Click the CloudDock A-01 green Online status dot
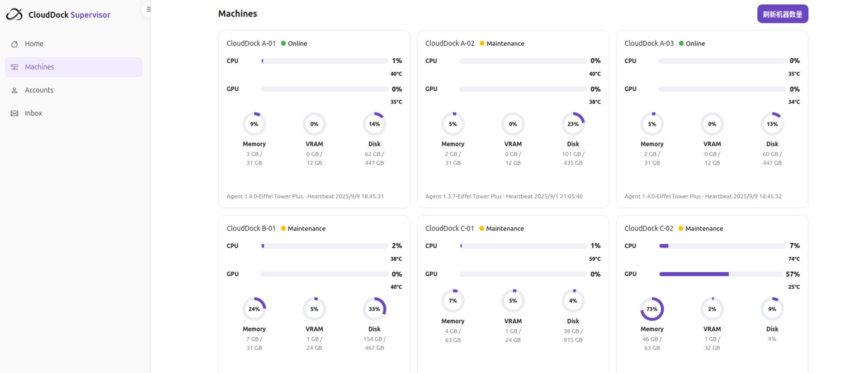868x373 pixels. 283,43
